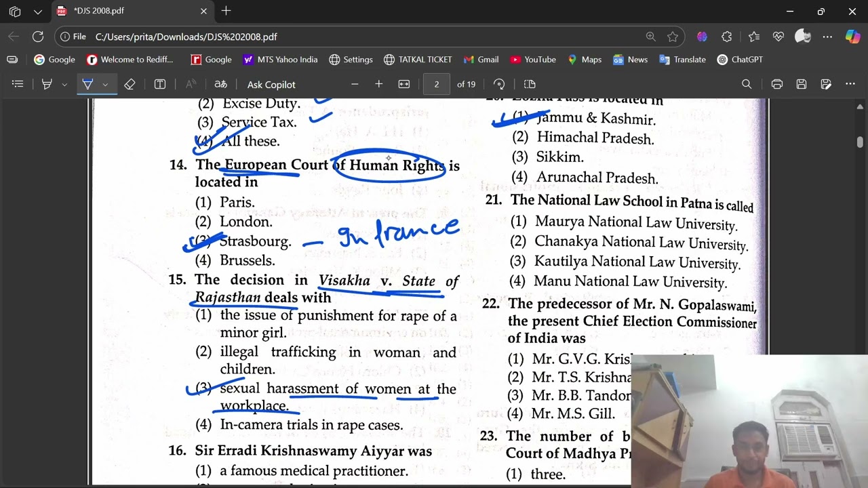Open the Maps bookmark
Screen dimensions: 868x488
(584, 60)
